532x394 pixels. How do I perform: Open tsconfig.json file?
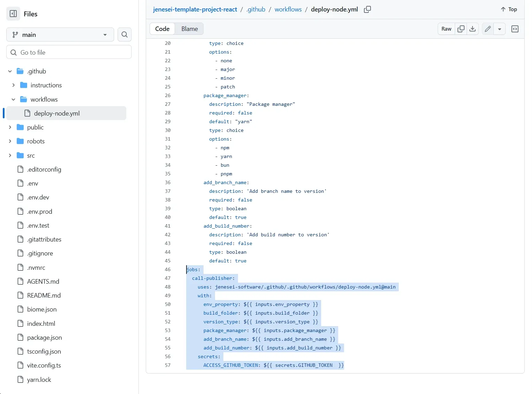[44, 352]
